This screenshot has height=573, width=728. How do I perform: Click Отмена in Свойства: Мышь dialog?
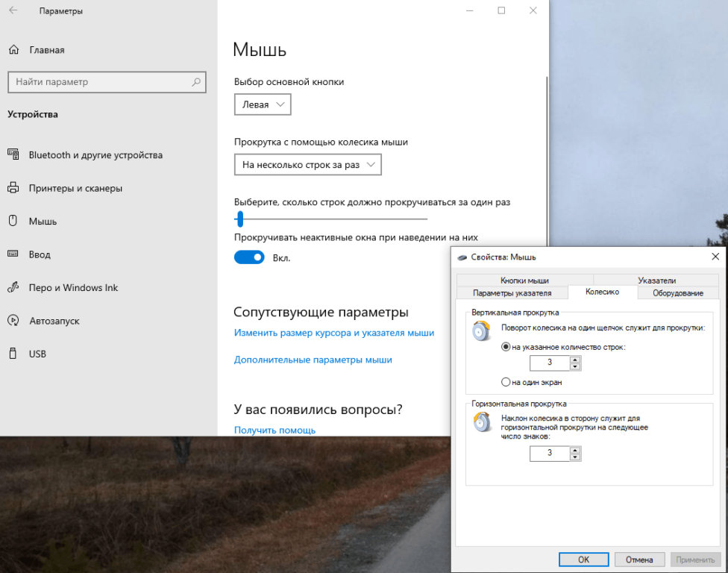[x=639, y=560]
